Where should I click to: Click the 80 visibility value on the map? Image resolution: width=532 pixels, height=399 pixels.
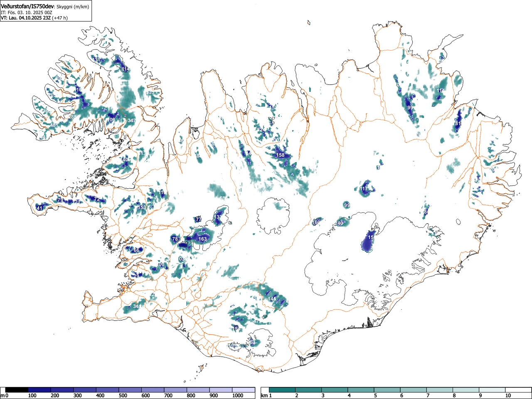pyautogui.click(x=426, y=212)
